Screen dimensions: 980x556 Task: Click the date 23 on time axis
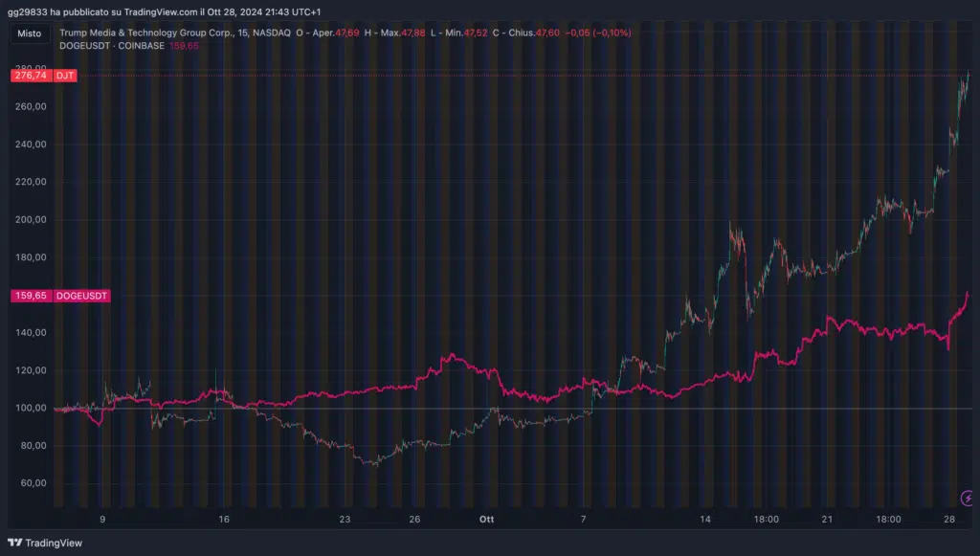[345, 519]
